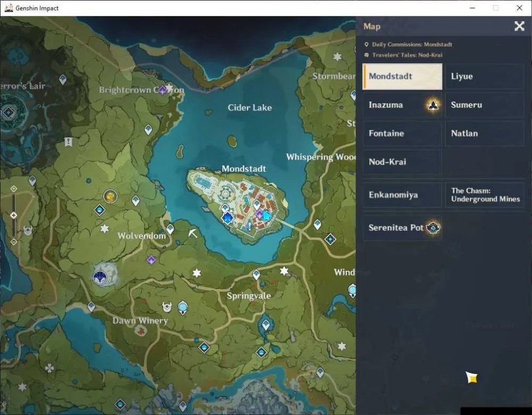532x415 pixels.
Task: Click the Cider Lake map label
Action: [x=250, y=108]
